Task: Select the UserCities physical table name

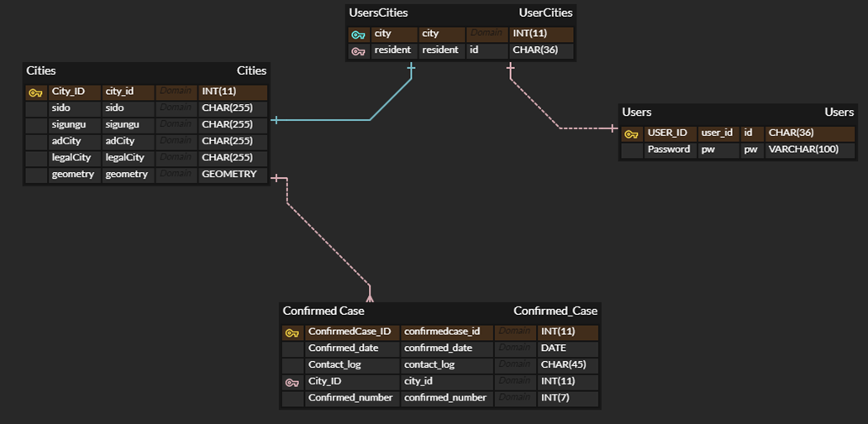Action: 545,13
